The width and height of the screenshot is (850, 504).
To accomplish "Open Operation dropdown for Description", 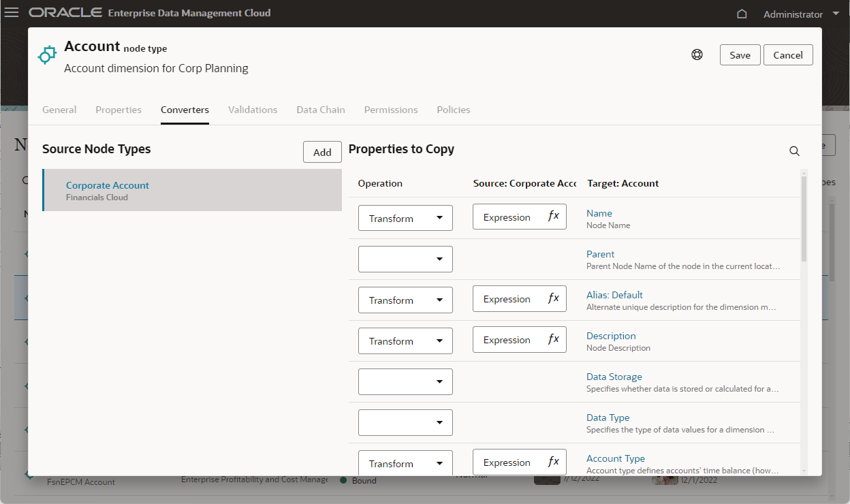I will point(405,341).
